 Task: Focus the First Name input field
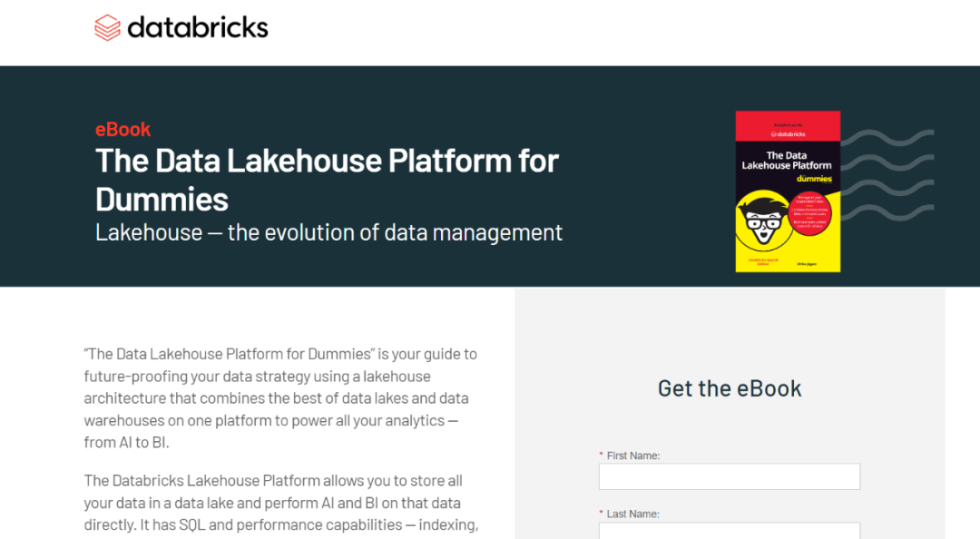pos(730,476)
